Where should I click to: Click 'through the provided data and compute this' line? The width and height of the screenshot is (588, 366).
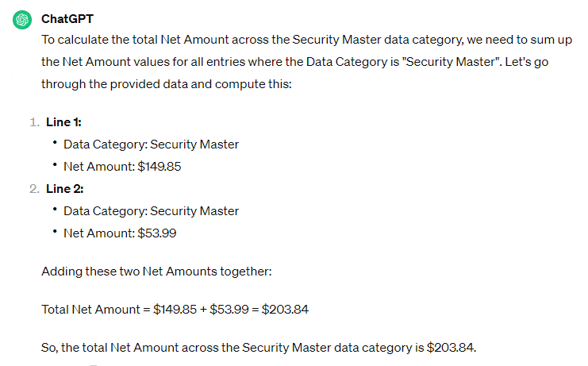click(x=167, y=84)
